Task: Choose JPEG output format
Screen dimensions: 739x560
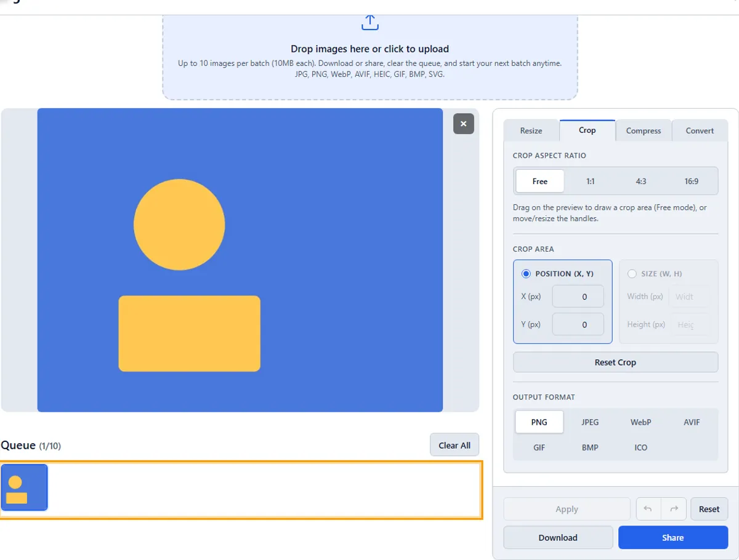Action: coord(590,422)
